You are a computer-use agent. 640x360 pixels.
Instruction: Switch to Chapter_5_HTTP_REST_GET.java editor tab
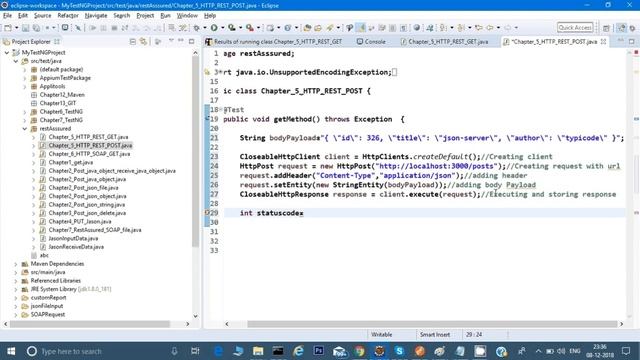(x=445, y=42)
